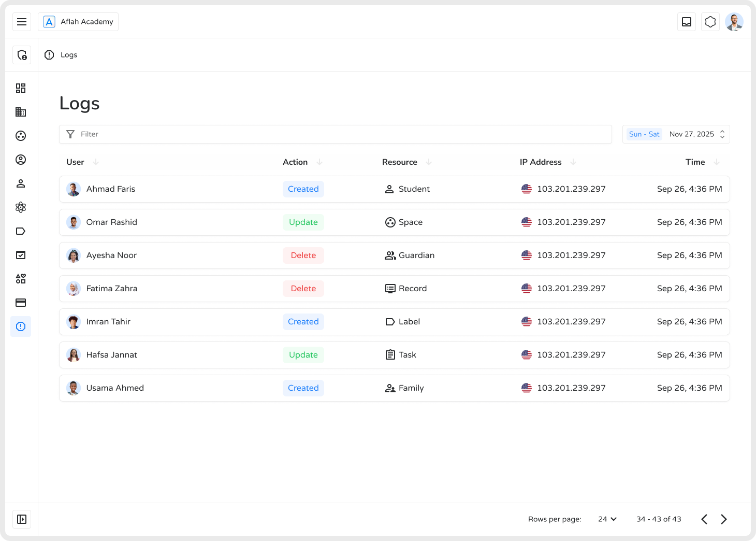This screenshot has width=756, height=541.
Task: Click the atom icon in sidebar
Action: click(21, 207)
